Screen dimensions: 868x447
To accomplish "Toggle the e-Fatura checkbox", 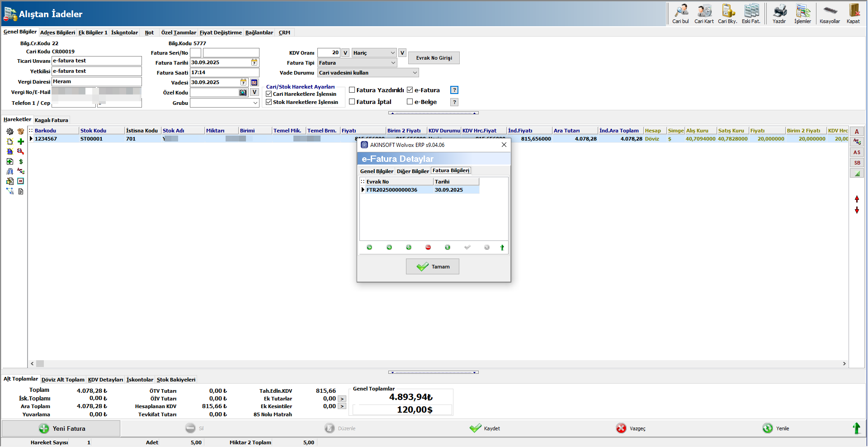I will [x=410, y=90].
